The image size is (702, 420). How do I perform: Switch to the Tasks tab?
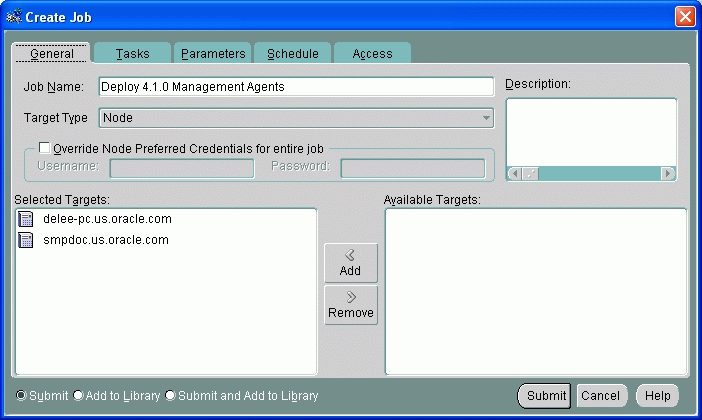[132, 54]
